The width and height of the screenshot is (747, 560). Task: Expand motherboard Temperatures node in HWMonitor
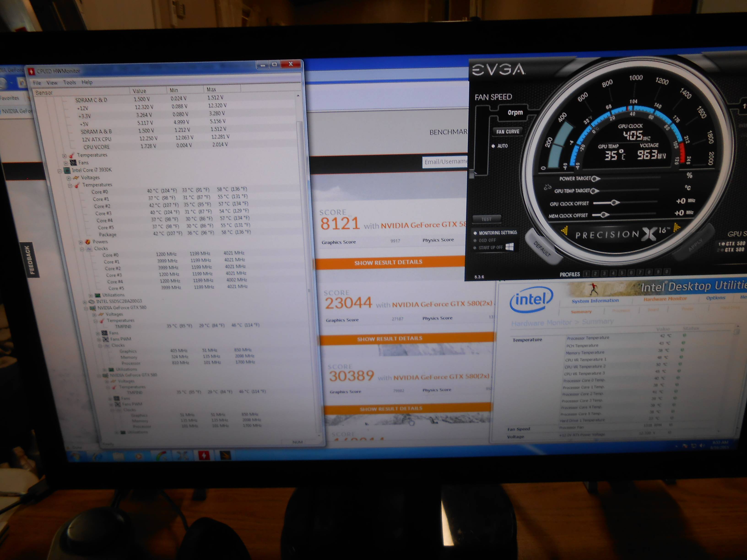65,156
